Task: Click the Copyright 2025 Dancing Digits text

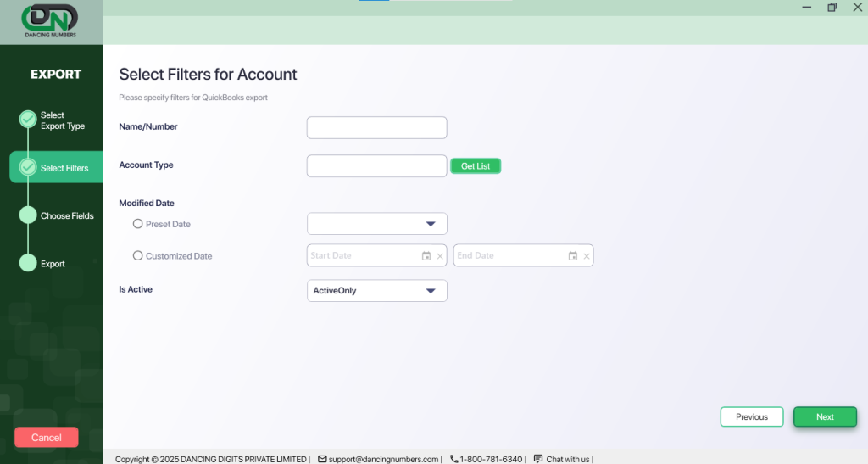Action: coord(211,459)
